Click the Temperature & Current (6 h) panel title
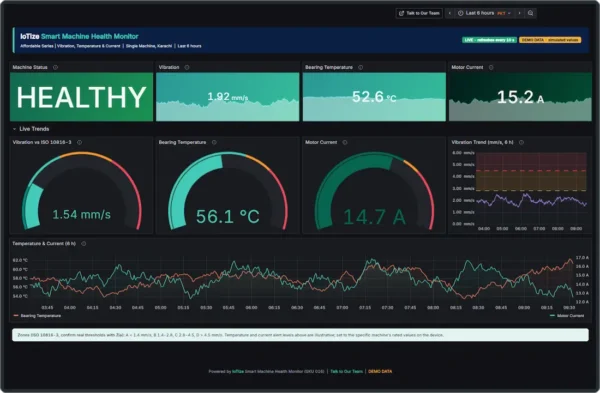The image size is (600, 393). pos(44,244)
